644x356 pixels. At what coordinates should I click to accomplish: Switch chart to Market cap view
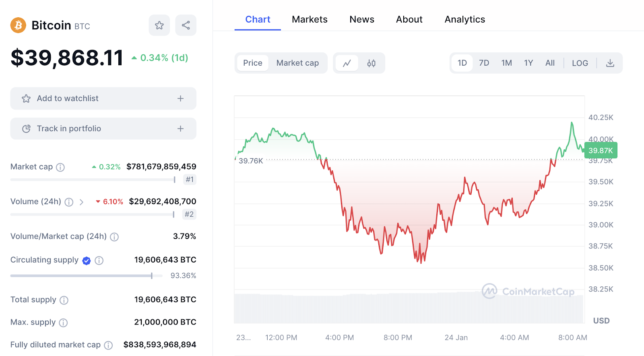pos(297,63)
